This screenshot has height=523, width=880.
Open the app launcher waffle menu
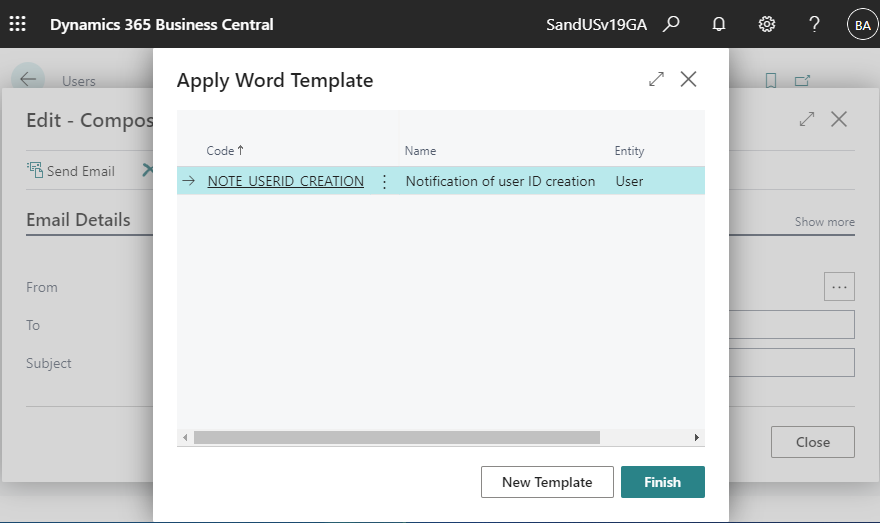[17, 24]
